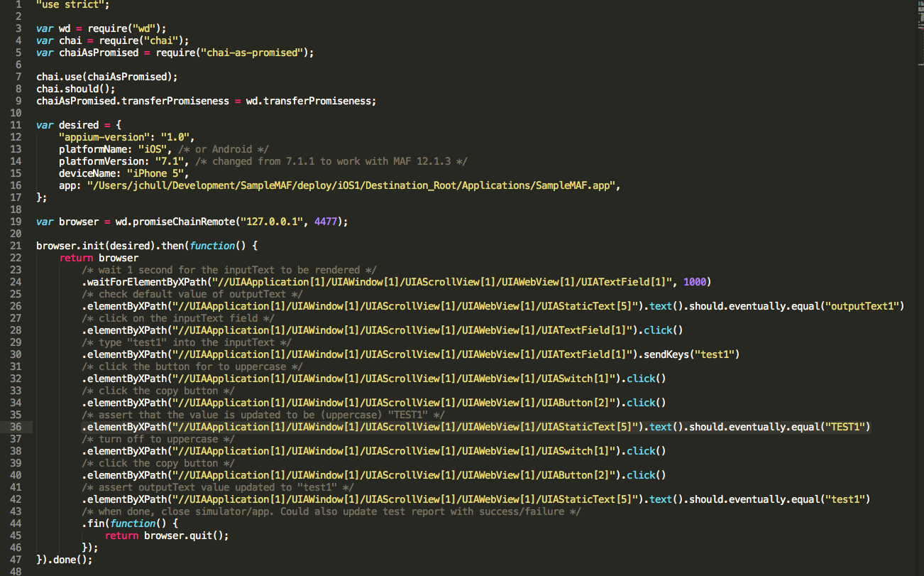
Task: Select the "iOS" platformName value
Action: 154,148
